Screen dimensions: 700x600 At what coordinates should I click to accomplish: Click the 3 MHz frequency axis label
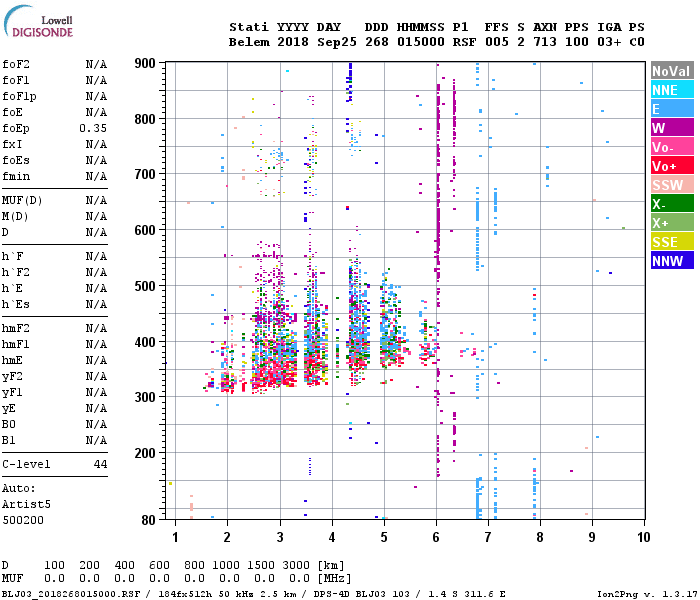(280, 537)
